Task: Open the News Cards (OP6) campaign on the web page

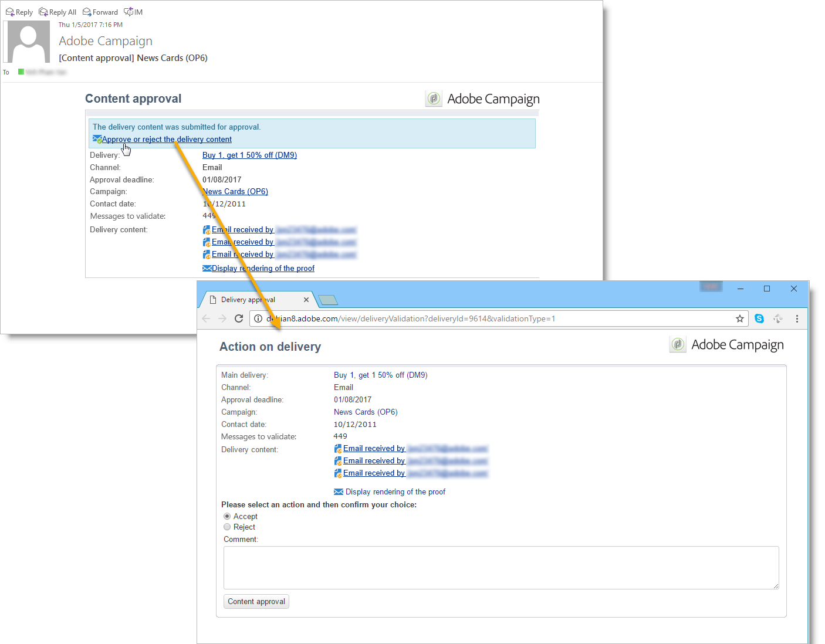Action: pyautogui.click(x=366, y=412)
